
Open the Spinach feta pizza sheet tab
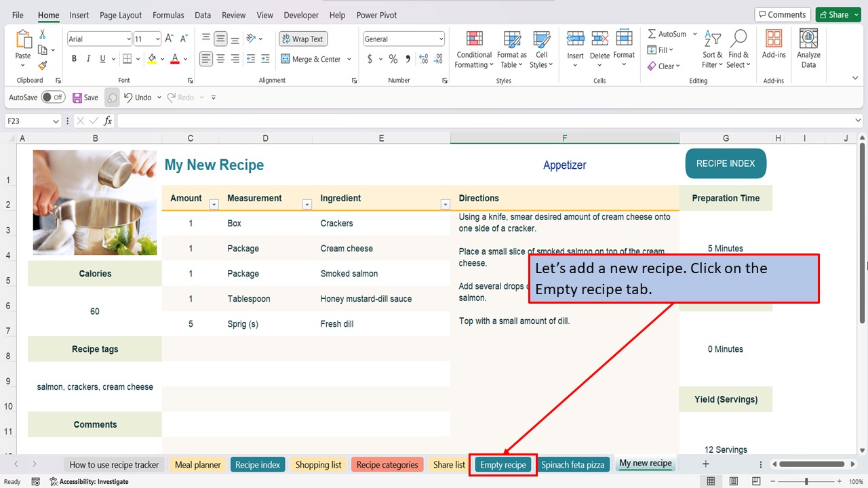(x=574, y=464)
